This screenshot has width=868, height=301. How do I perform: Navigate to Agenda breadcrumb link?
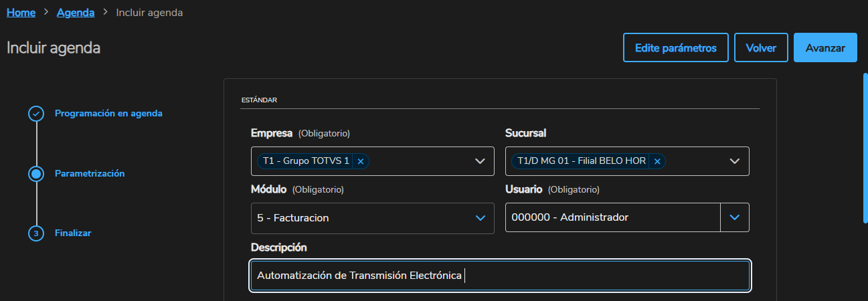click(76, 12)
